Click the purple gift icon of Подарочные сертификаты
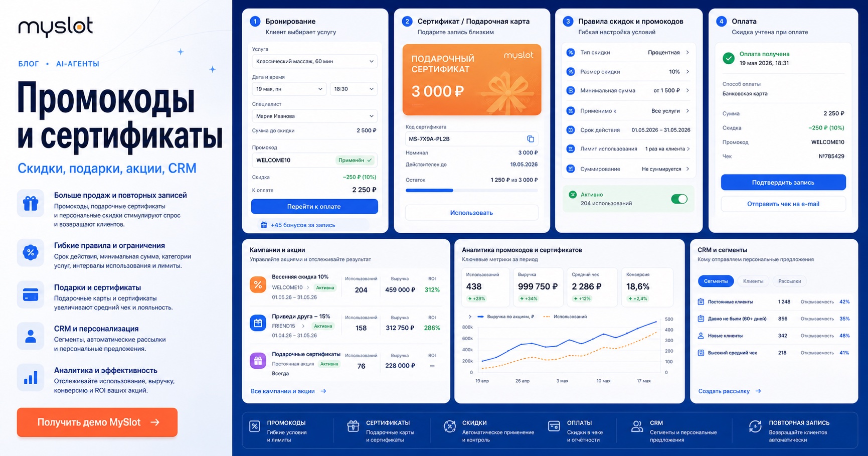Viewport: 868px width, 456px height. (258, 361)
